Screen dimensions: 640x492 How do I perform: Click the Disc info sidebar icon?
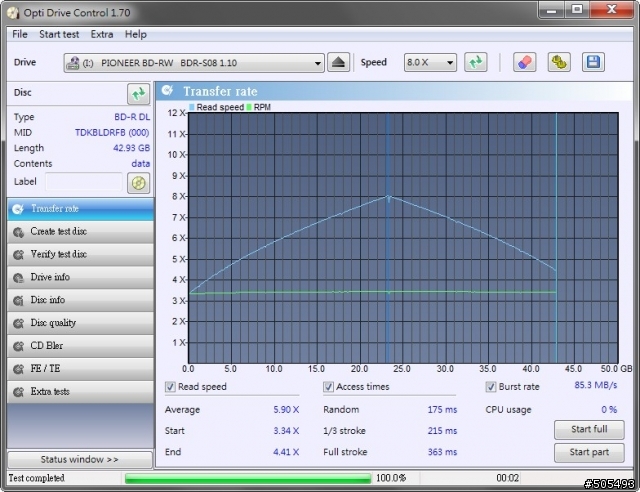(x=18, y=301)
